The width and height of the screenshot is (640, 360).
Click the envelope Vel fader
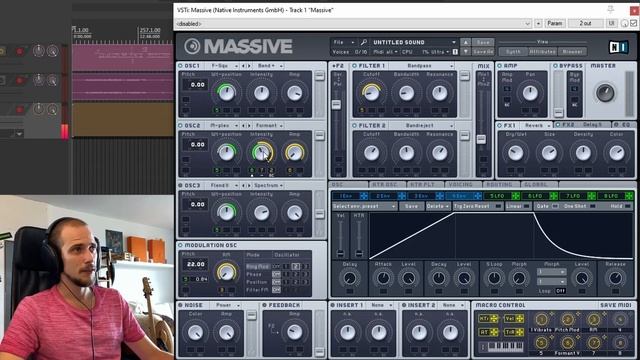(x=340, y=253)
